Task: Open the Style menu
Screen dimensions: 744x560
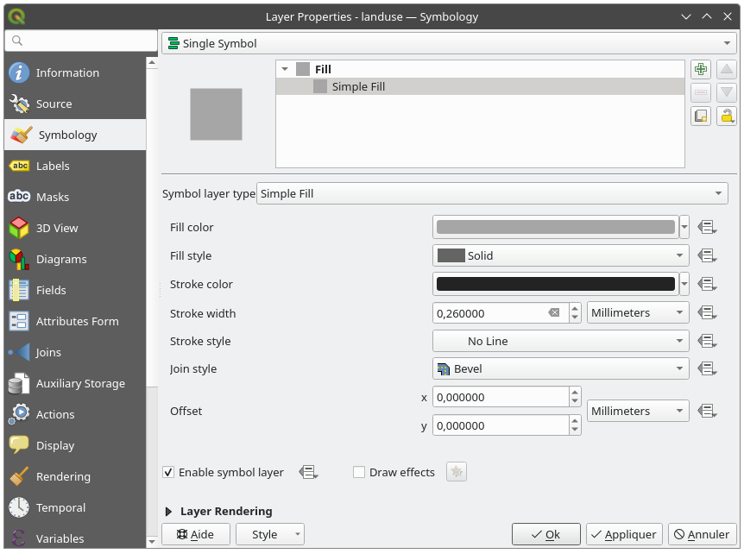Action: coord(269,534)
